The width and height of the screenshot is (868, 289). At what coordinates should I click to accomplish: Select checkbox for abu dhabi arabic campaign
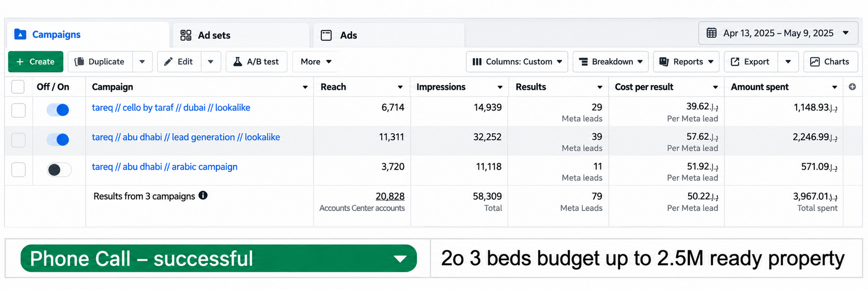[x=18, y=170]
